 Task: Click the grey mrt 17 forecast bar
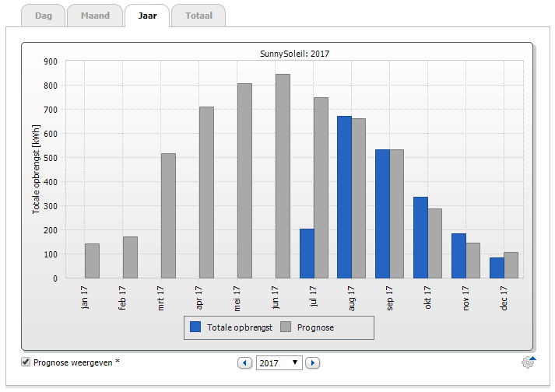tap(168, 215)
